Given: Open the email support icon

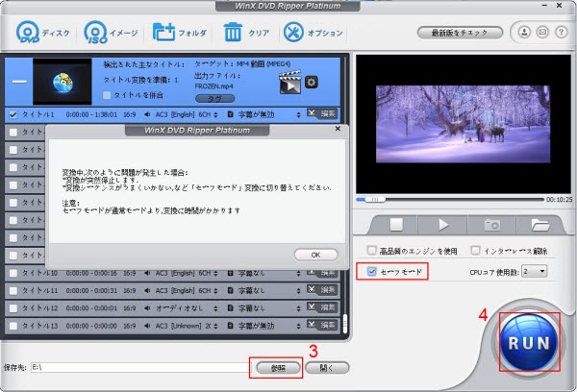Looking at the screenshot, I should 542,33.
